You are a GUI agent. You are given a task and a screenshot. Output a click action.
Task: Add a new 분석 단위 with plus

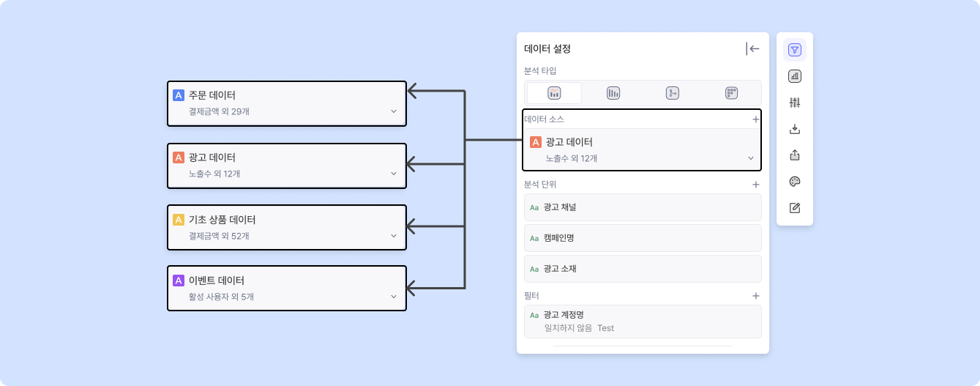755,185
